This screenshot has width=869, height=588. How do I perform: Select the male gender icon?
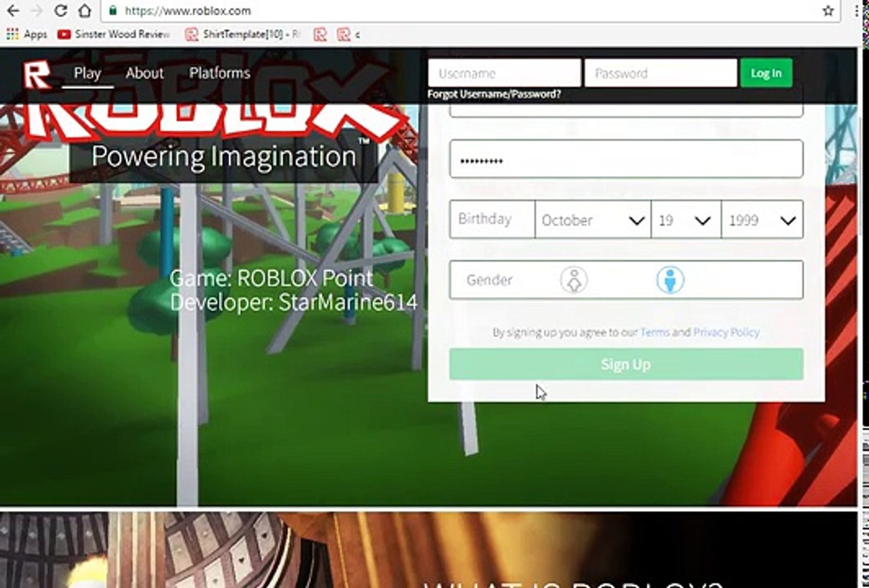[x=670, y=280]
